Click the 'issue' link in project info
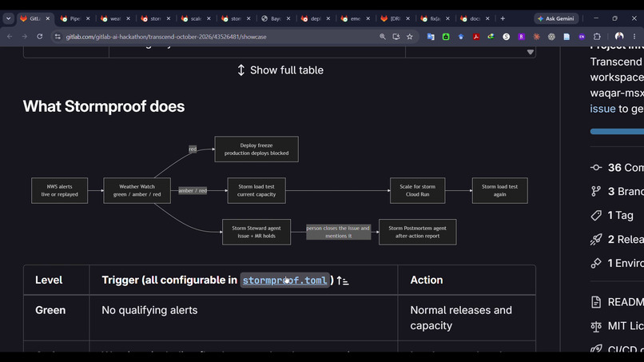This screenshot has width=644, height=362. (602, 109)
